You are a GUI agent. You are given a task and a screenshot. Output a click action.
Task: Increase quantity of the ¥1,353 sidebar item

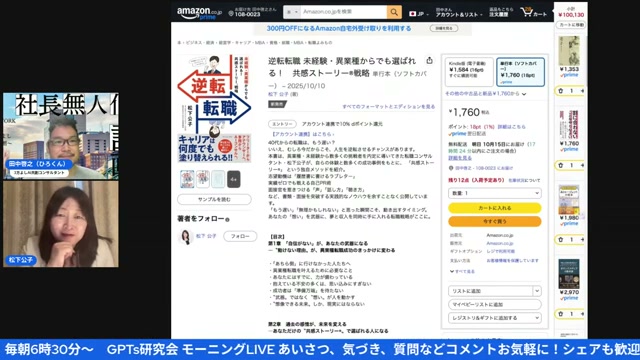pos(582,91)
